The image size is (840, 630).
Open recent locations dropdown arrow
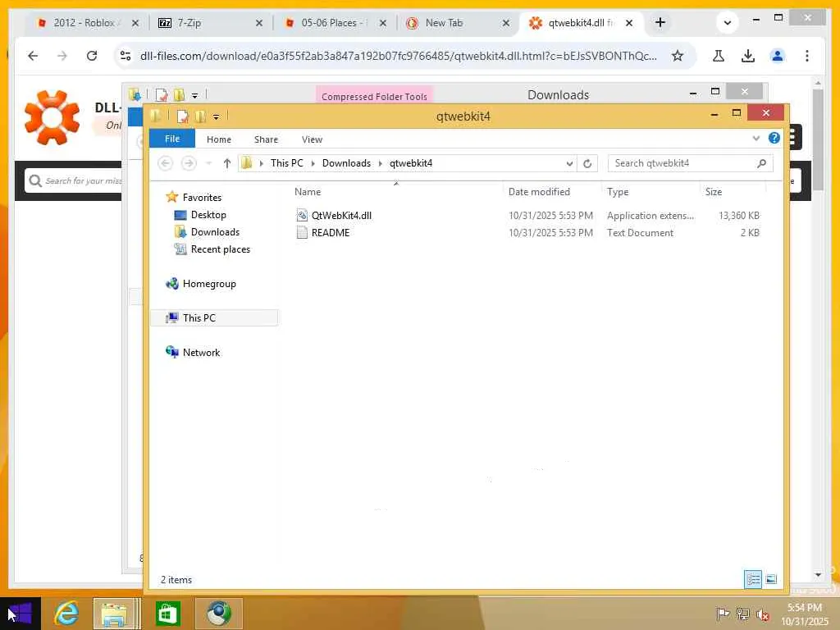click(x=209, y=163)
